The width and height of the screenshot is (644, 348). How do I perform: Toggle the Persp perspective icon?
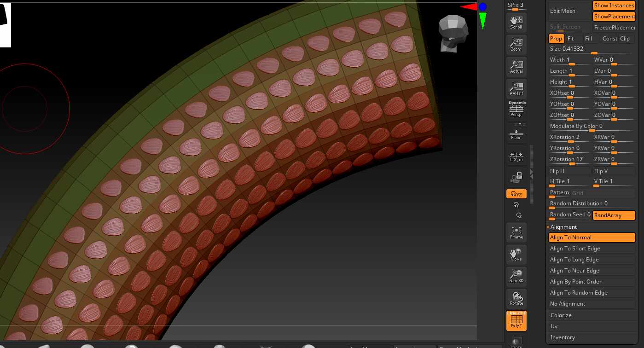coord(516,110)
